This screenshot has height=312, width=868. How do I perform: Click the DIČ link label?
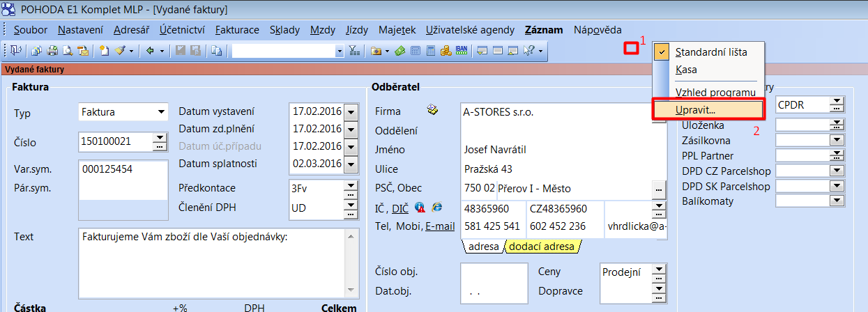tap(400, 208)
